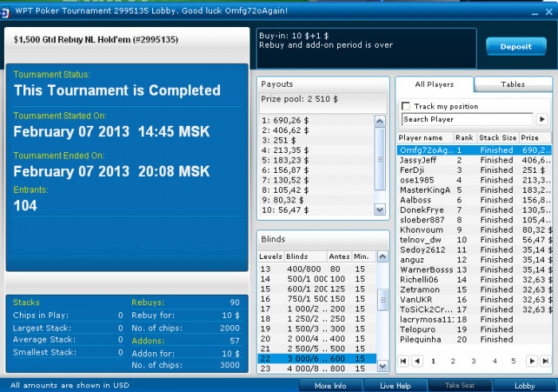This screenshot has width=558, height=392.
Task: Select player row Richelli06
Action: coord(474,280)
